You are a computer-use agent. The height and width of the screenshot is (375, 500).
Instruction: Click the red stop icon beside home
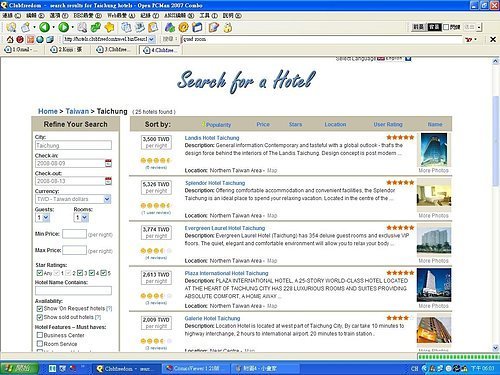(x=20, y=39)
